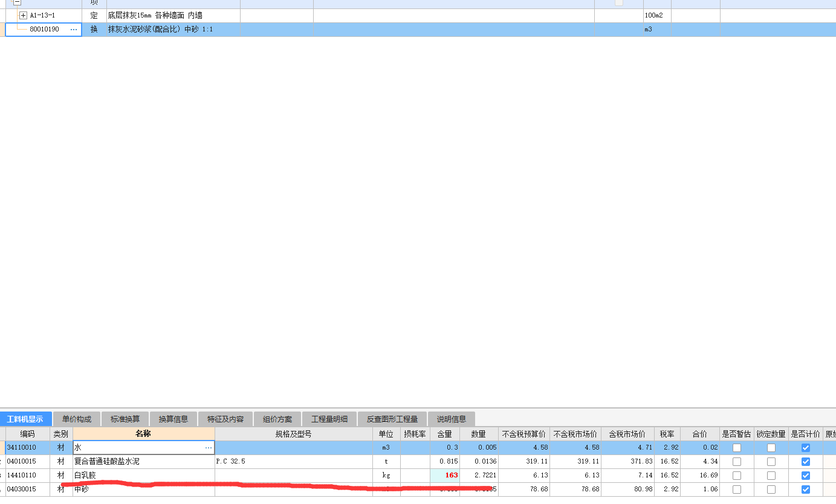This screenshot has width=836, height=504.
Task: Uncheck 是否计价 for the 中砂 row
Action: [x=806, y=489]
